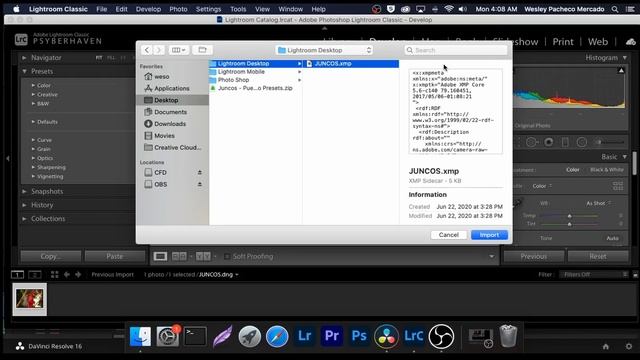
Task: Choose the Black & White treatment
Action: tap(607, 169)
